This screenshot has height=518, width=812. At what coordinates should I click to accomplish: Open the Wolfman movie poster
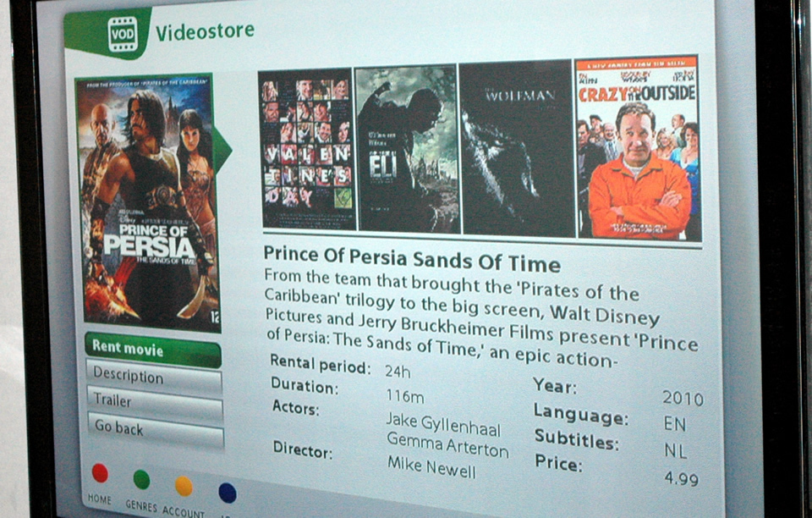pos(518,149)
